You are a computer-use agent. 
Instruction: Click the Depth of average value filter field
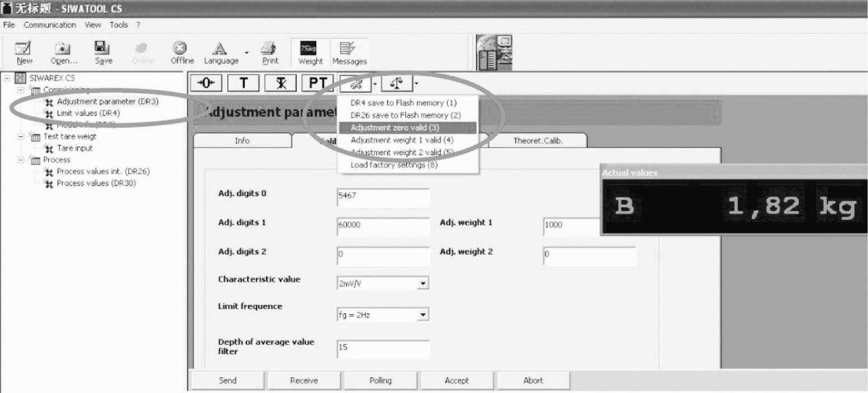pos(383,349)
